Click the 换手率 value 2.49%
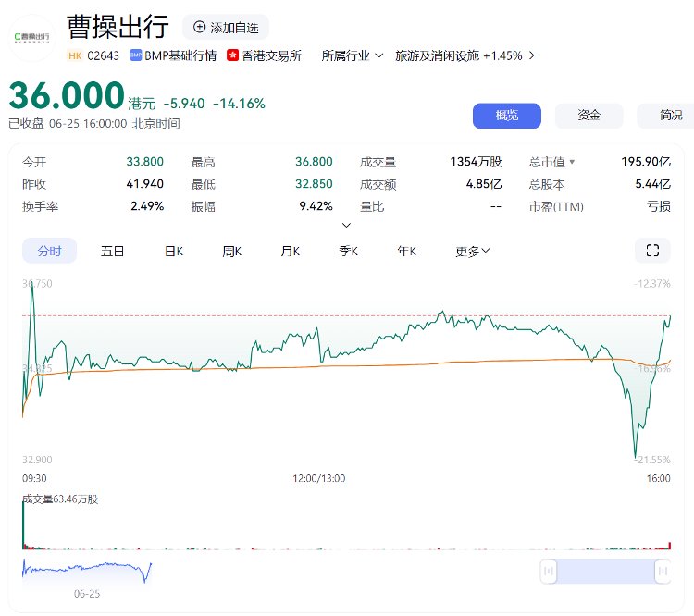Viewport: 694px width, 616px height. tap(147, 206)
